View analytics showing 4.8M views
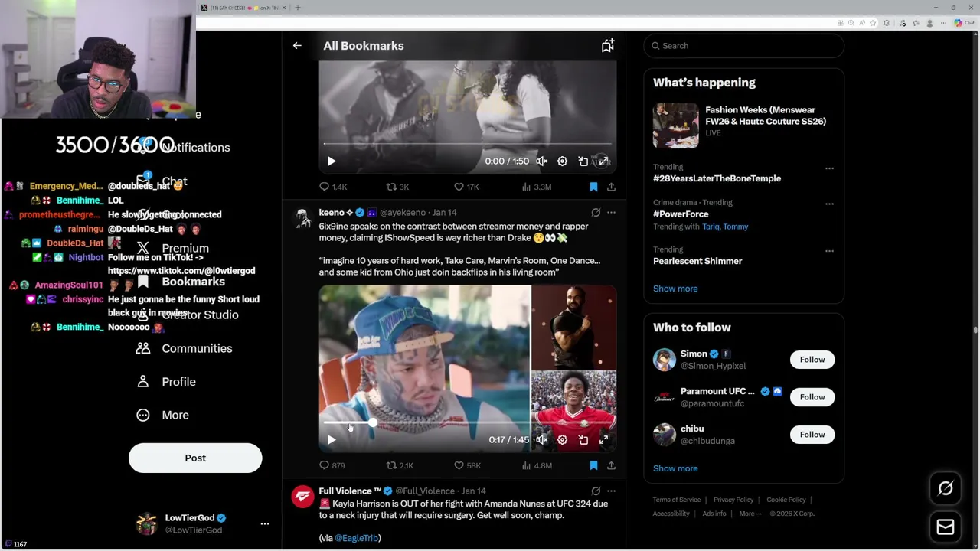 coord(536,465)
